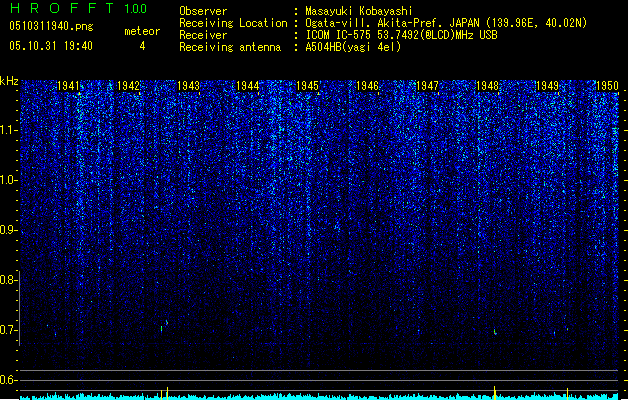Screen dimensions: 629x400
Task: Click the Observer label
Action: [203, 11]
